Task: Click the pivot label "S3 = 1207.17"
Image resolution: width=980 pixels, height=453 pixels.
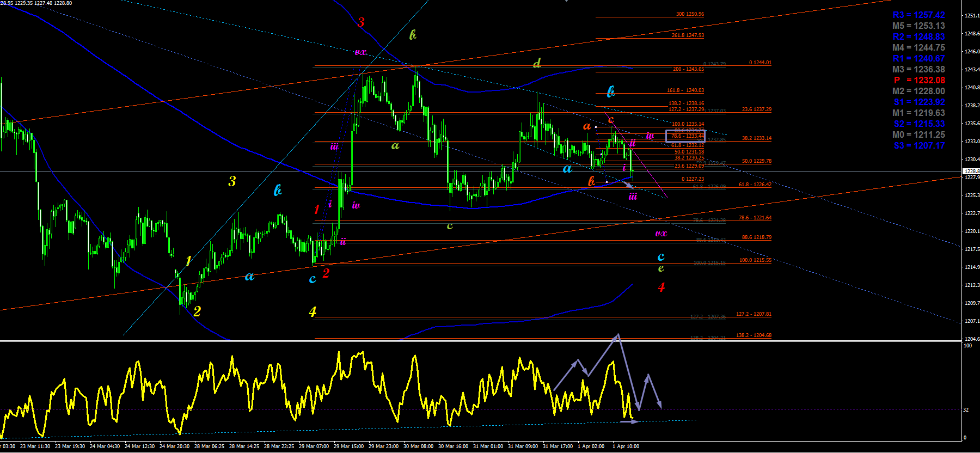Action: click(x=918, y=146)
